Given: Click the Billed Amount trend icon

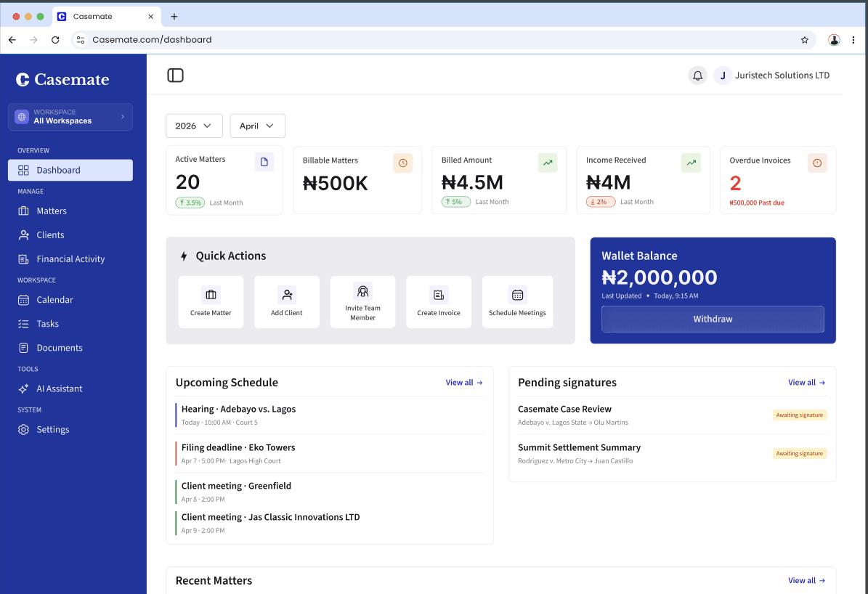Looking at the screenshot, I should (x=548, y=163).
